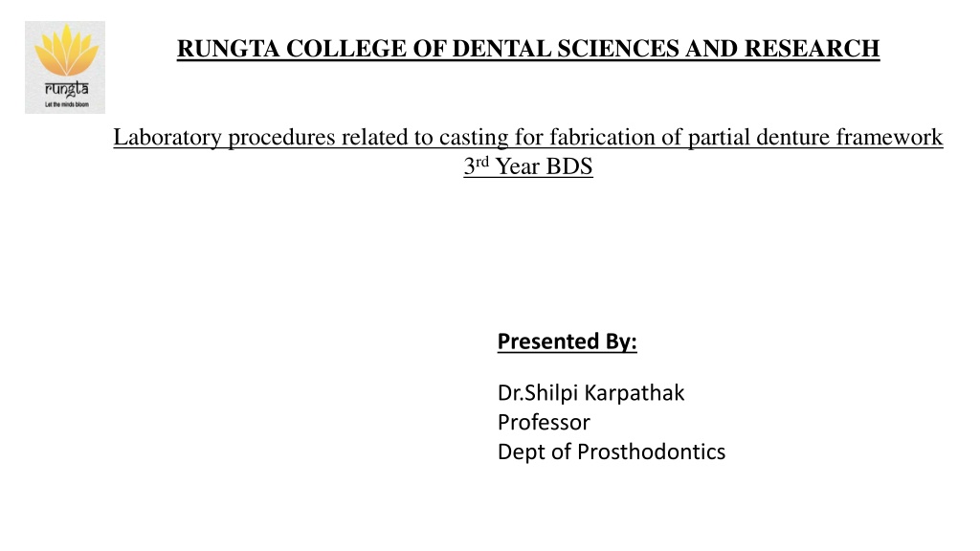Image resolution: width=980 pixels, height=551 pixels.
Task: Click 'DENTAL SCIENCES' in the title
Action: coord(565,48)
